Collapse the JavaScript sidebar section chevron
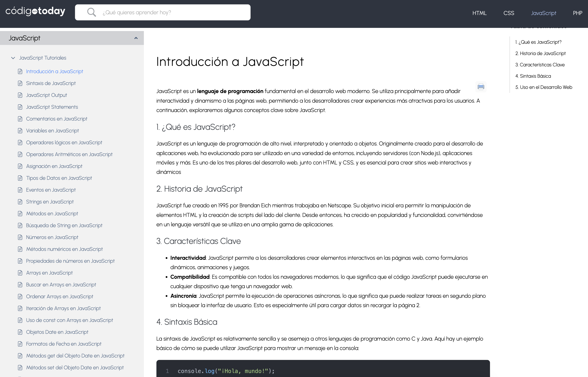Viewport: 588px width, 377px height. (x=136, y=38)
